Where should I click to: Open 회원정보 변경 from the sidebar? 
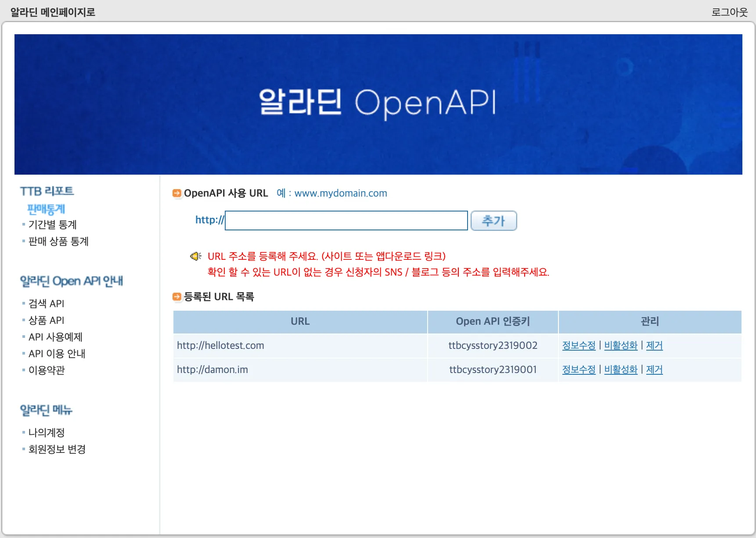pos(57,449)
